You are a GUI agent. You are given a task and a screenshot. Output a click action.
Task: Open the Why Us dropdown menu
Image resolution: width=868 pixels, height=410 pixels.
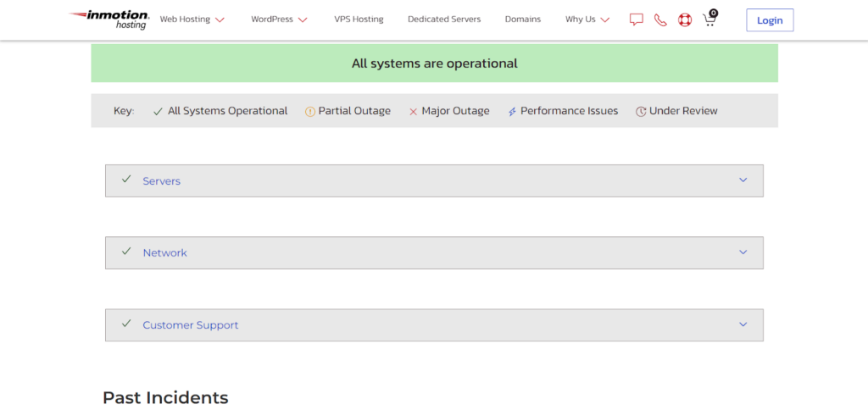[x=587, y=19]
